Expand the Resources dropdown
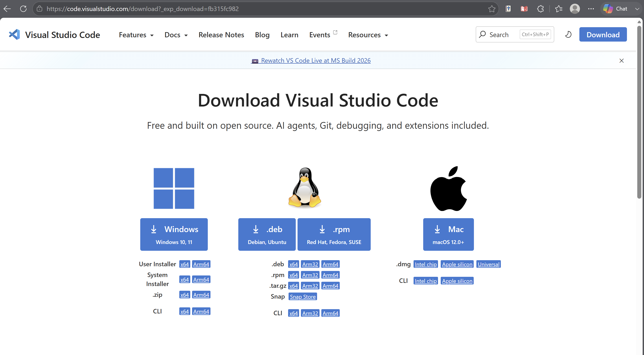The height and width of the screenshot is (355, 644). [368, 35]
